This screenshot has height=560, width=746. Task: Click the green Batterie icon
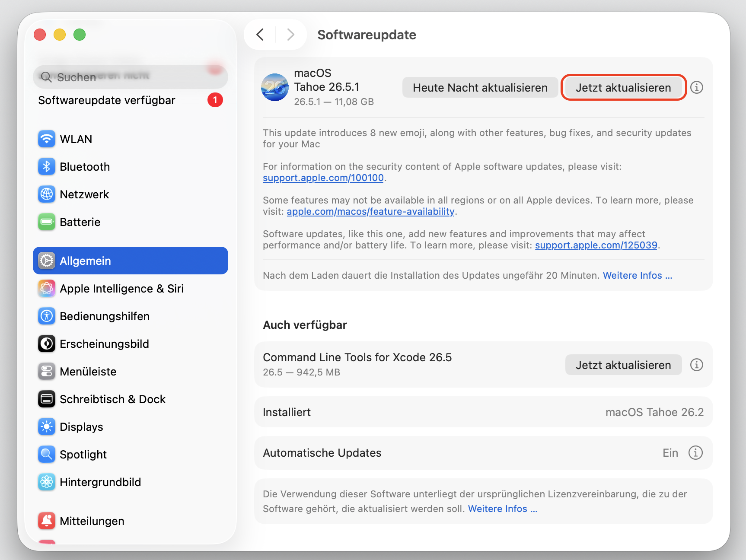[47, 222]
